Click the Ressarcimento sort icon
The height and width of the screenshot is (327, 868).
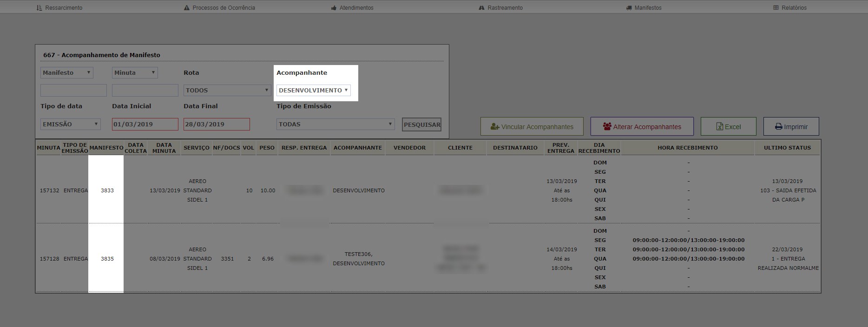click(39, 8)
